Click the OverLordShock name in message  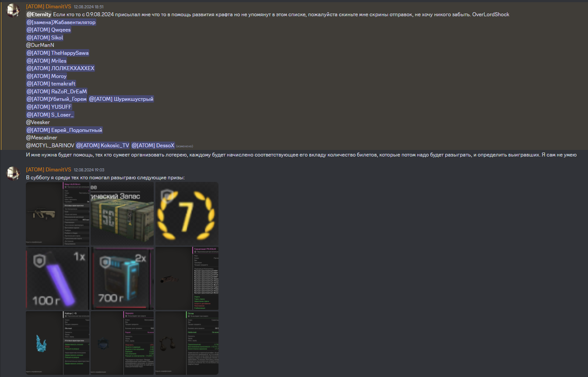tap(491, 14)
